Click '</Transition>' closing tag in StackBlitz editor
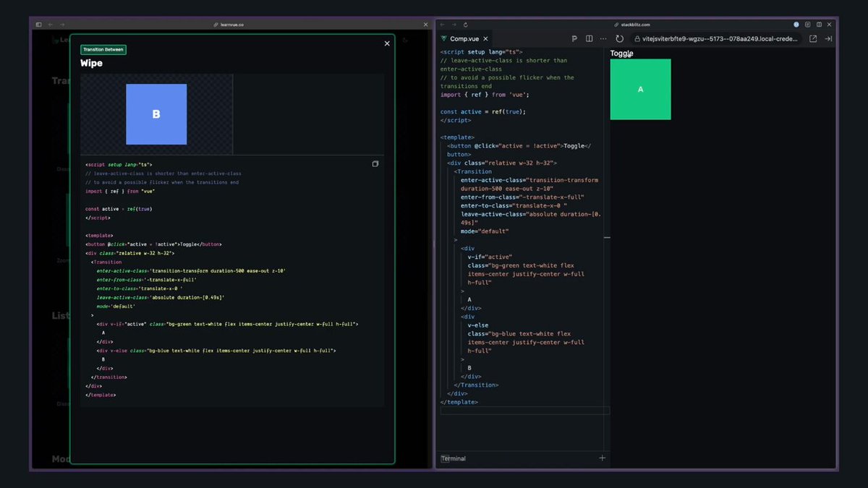Viewport: 868px width, 488px height. tap(476, 385)
